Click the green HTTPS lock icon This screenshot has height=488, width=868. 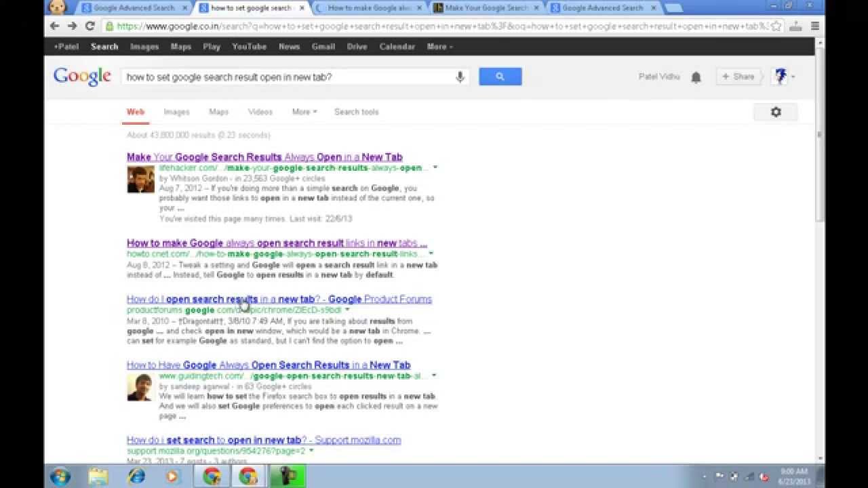click(109, 26)
